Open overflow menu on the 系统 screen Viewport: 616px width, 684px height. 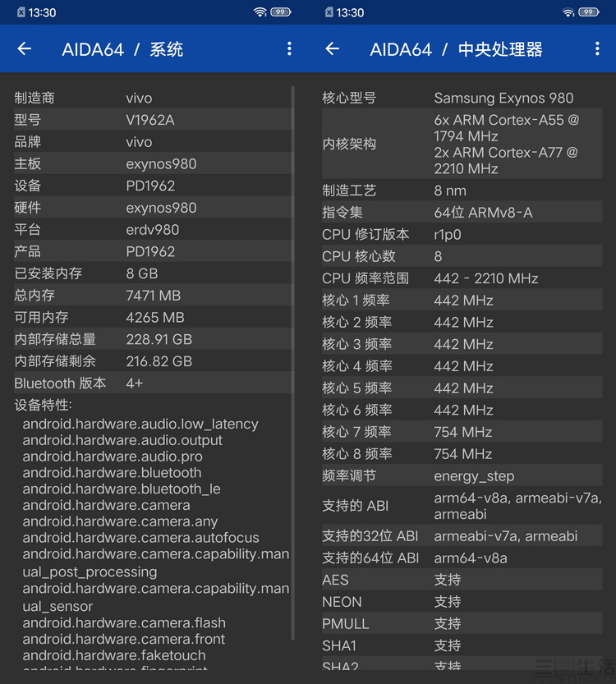pos(289,48)
